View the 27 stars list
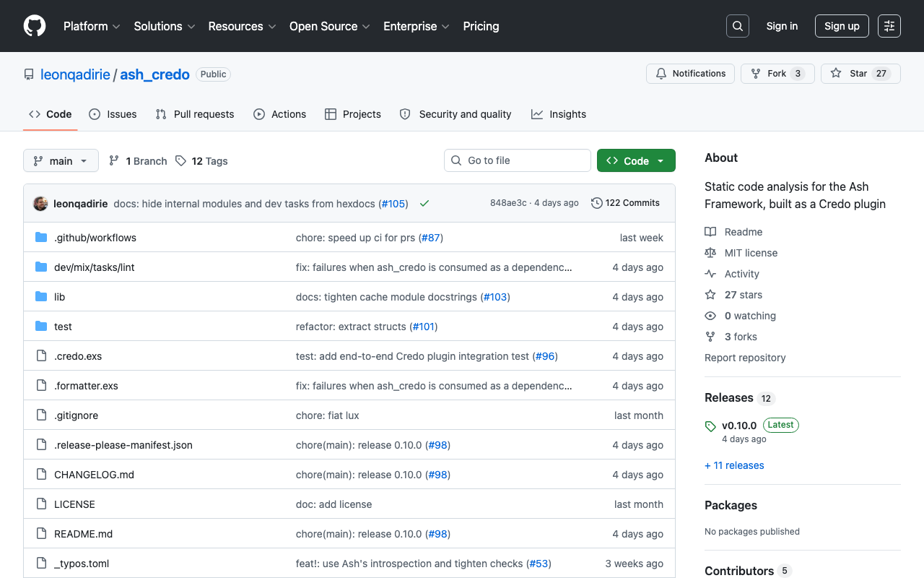 744,295
